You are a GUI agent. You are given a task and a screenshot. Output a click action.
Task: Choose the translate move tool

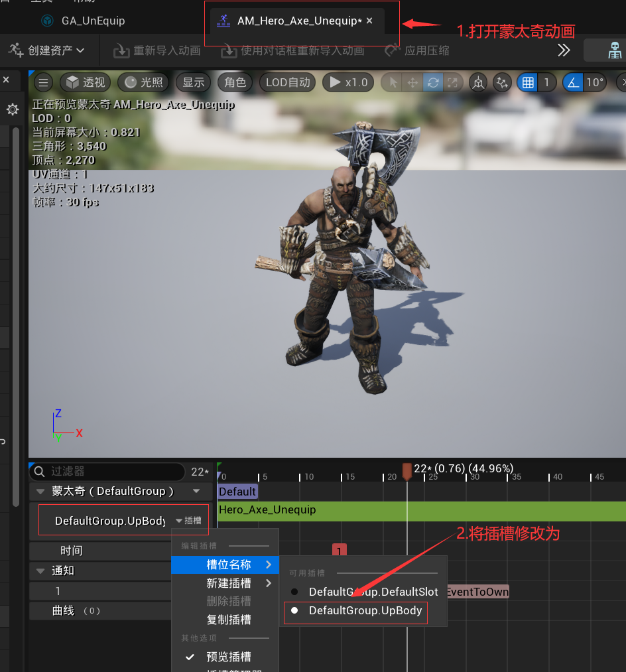click(x=412, y=82)
